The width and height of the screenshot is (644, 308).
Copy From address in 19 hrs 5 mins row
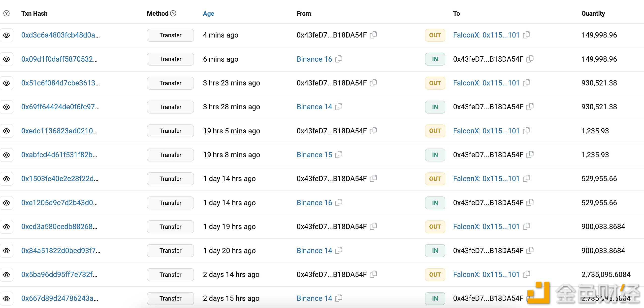coord(374,130)
